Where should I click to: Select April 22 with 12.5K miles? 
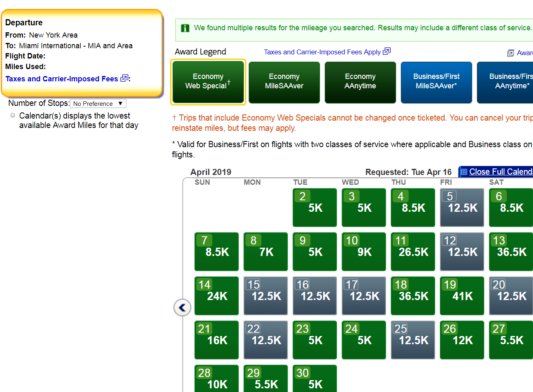point(266,340)
